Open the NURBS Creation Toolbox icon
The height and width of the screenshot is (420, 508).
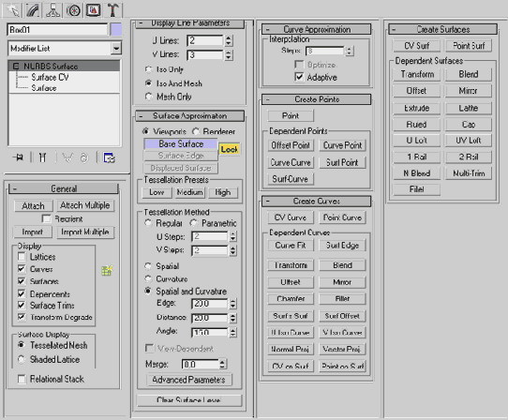tap(107, 270)
